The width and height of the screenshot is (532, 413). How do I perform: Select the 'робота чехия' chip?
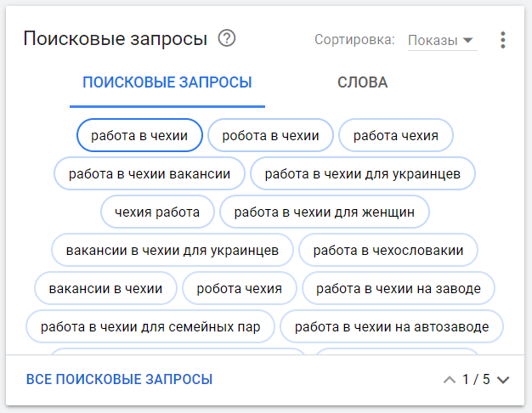pyautogui.click(x=239, y=289)
